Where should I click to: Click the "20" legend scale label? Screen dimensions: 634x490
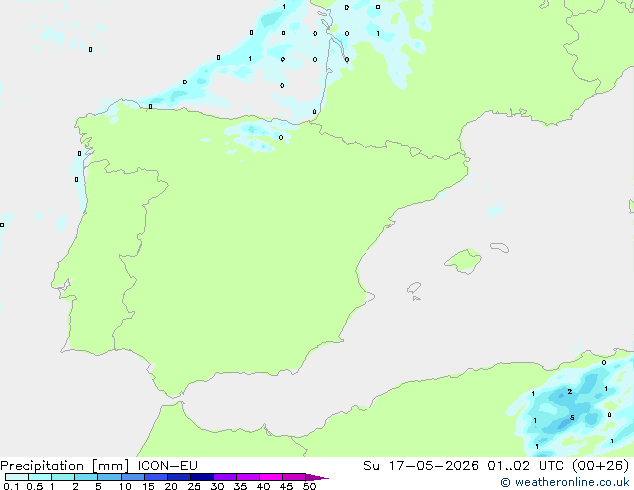pos(171,486)
